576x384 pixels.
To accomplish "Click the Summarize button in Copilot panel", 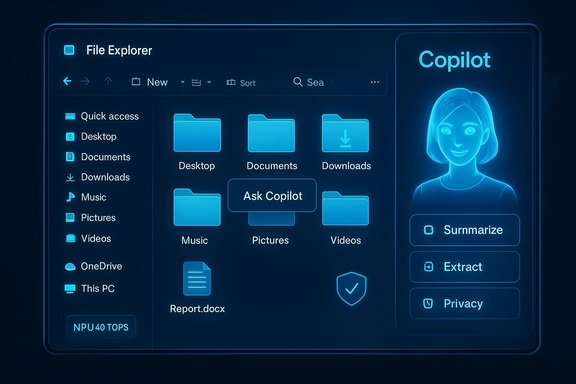I will click(465, 230).
